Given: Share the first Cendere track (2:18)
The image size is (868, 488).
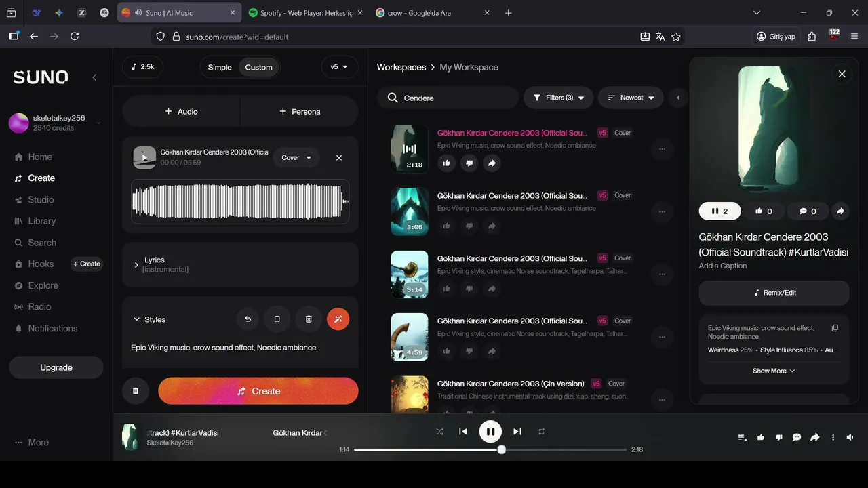Looking at the screenshot, I should click(492, 163).
